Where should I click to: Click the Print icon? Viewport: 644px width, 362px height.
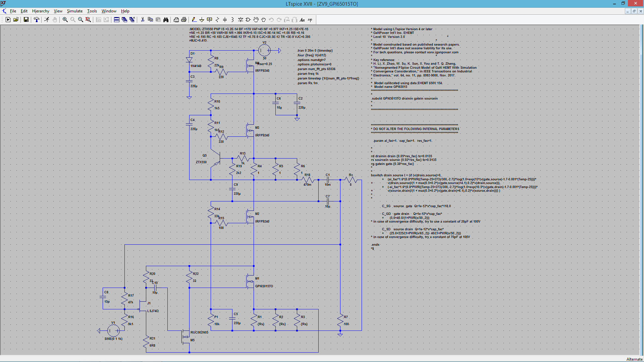coord(184,20)
